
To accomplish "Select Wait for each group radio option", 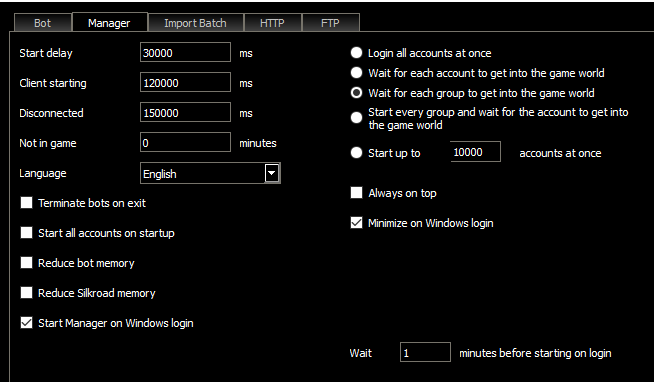I will click(x=357, y=93).
